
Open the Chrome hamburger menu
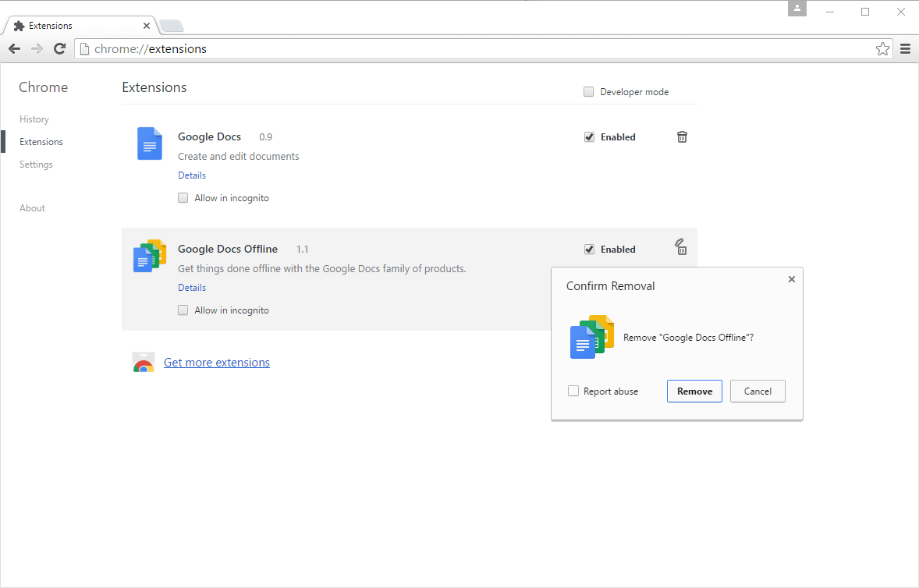(905, 49)
